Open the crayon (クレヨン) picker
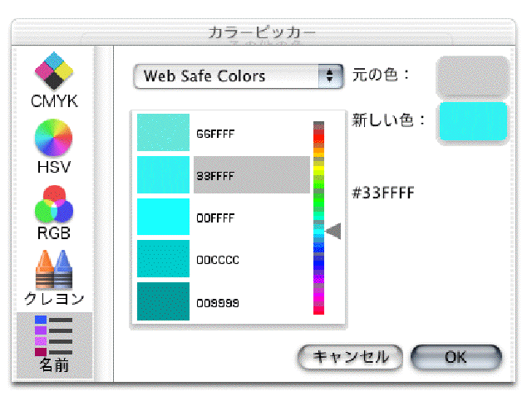Screen dimensions: 532x401 point(54,275)
